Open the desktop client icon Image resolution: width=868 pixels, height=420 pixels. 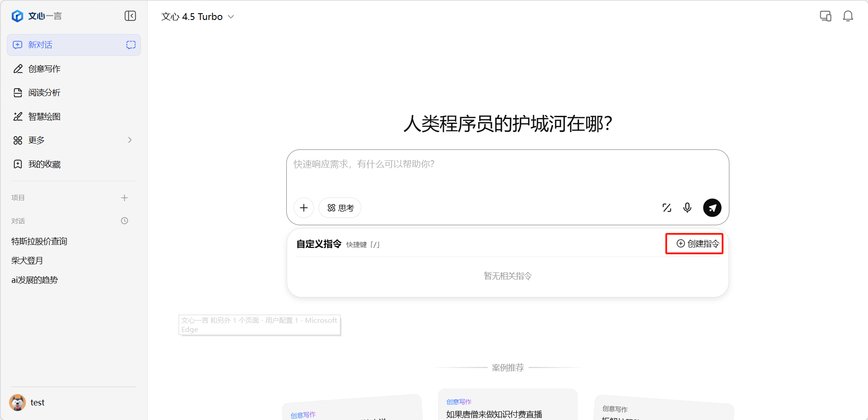tap(825, 16)
